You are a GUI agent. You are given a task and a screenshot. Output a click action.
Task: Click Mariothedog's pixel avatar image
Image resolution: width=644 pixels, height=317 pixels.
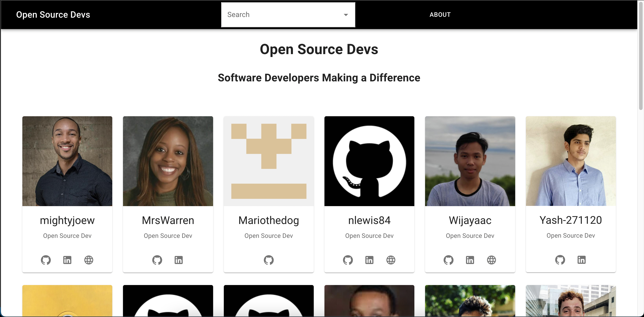tap(269, 161)
